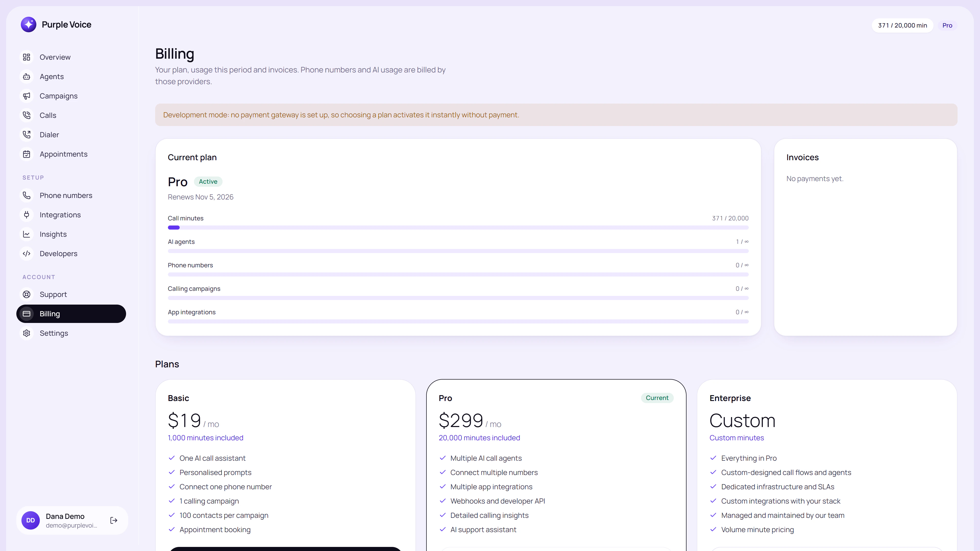Image resolution: width=980 pixels, height=551 pixels.
Task: Click the Insights chart icon
Action: click(27, 234)
